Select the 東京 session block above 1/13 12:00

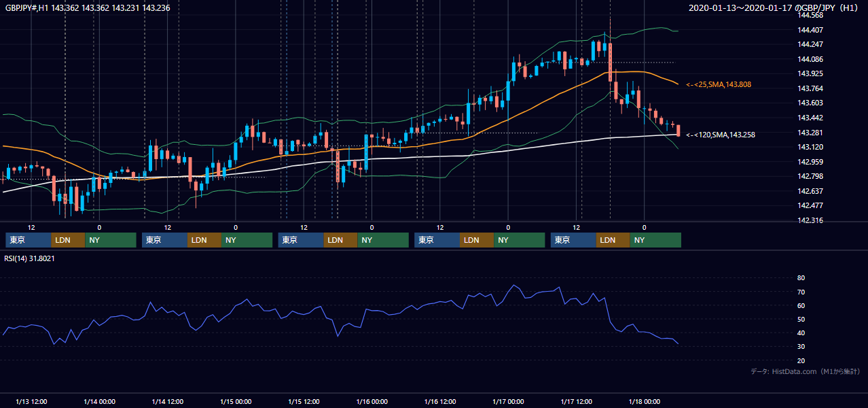(x=29, y=240)
